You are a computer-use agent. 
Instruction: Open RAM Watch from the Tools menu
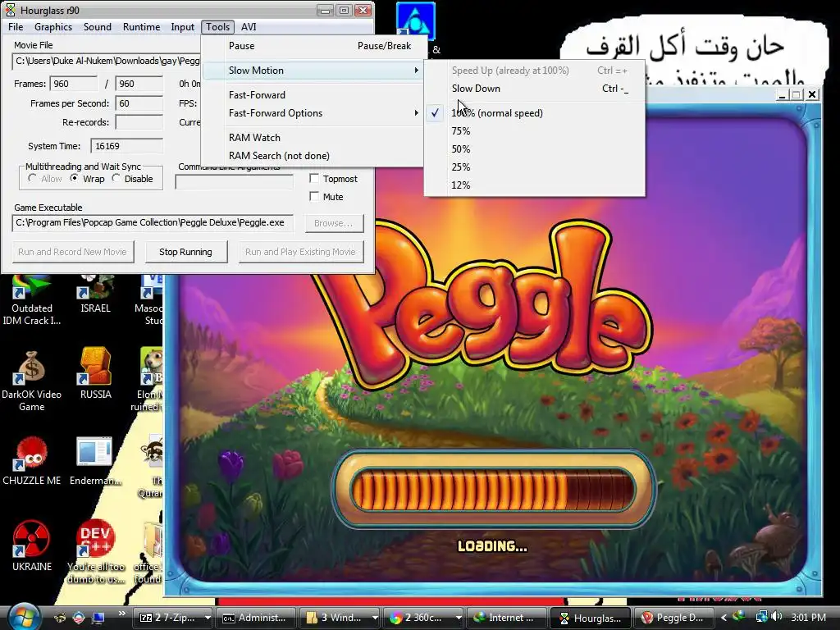coord(314,138)
